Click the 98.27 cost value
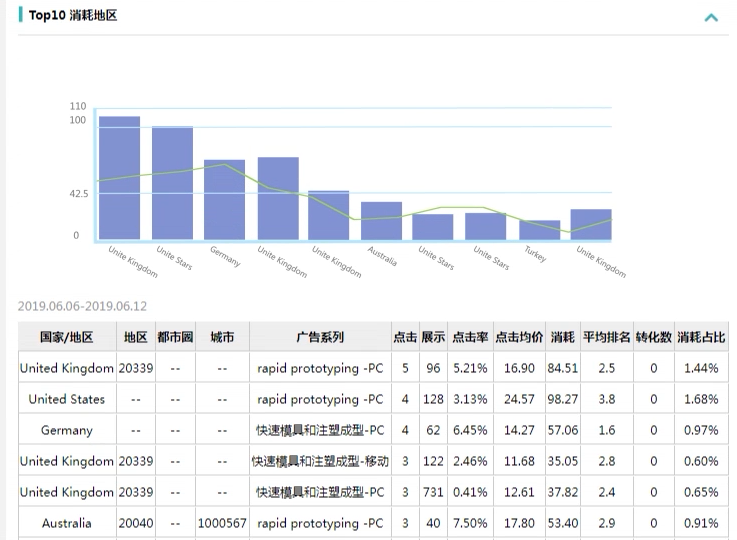Image resolution: width=737 pixels, height=540 pixels. coord(563,399)
